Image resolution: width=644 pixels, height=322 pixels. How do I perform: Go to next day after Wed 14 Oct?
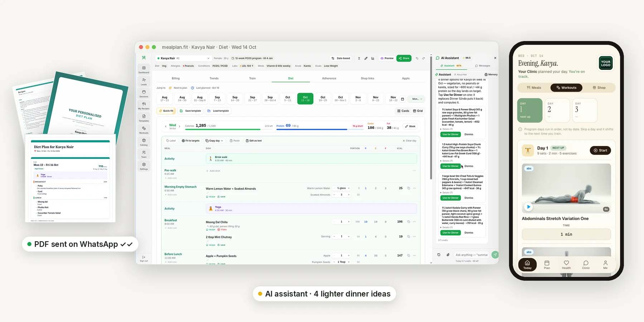(180, 126)
